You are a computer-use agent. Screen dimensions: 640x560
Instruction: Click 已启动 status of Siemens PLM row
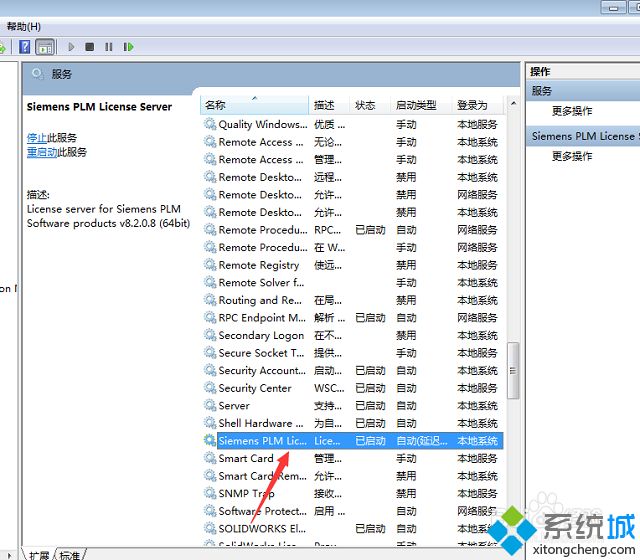click(x=370, y=441)
